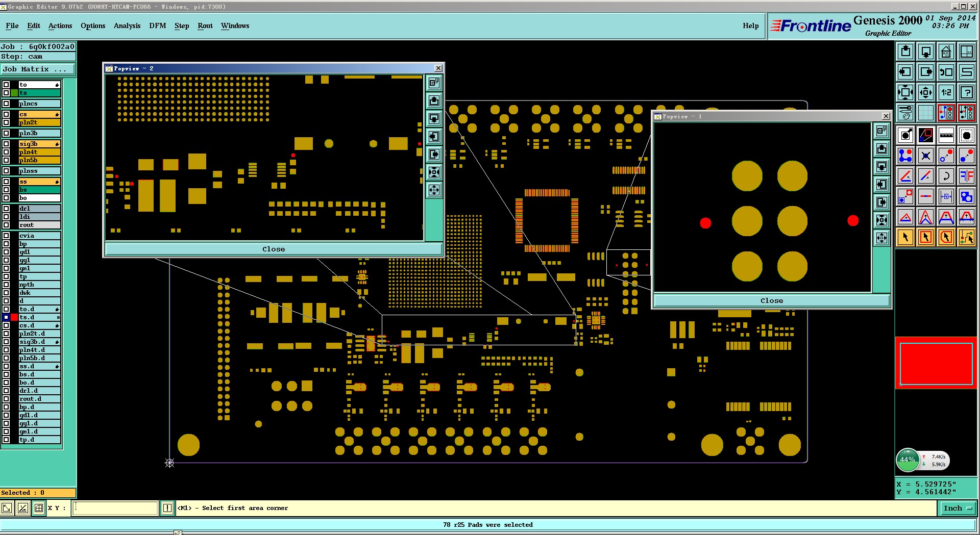980x535 pixels.
Task: Select the overlapping shapes contour icon
Action: click(966, 196)
